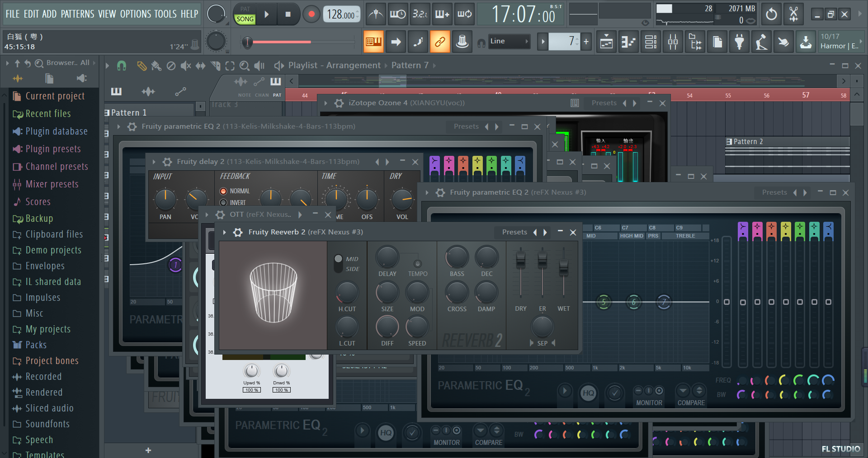
Task: Click add track plus at playlist bottom
Action: click(x=148, y=450)
